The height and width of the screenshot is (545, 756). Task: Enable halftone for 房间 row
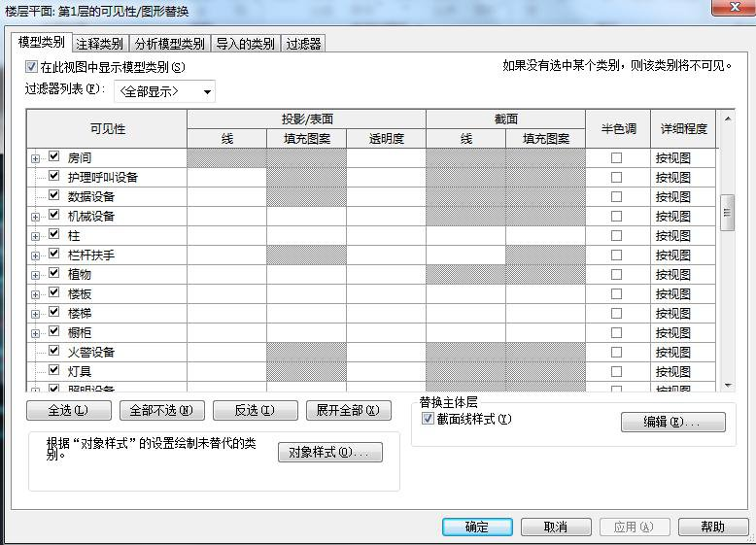(x=616, y=158)
